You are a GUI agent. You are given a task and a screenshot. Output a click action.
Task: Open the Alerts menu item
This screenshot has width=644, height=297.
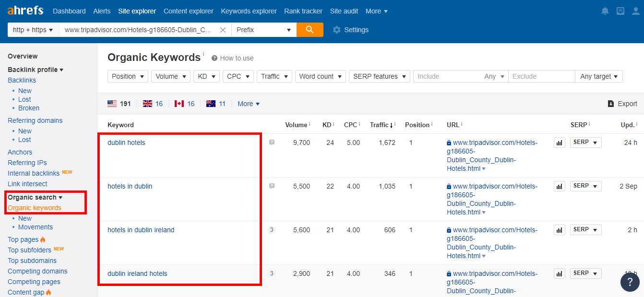coord(102,11)
